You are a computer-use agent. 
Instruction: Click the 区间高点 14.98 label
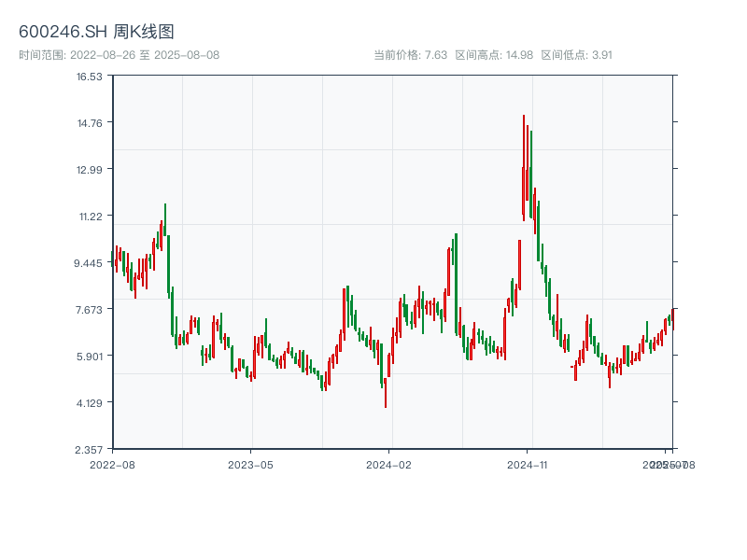[x=494, y=55]
